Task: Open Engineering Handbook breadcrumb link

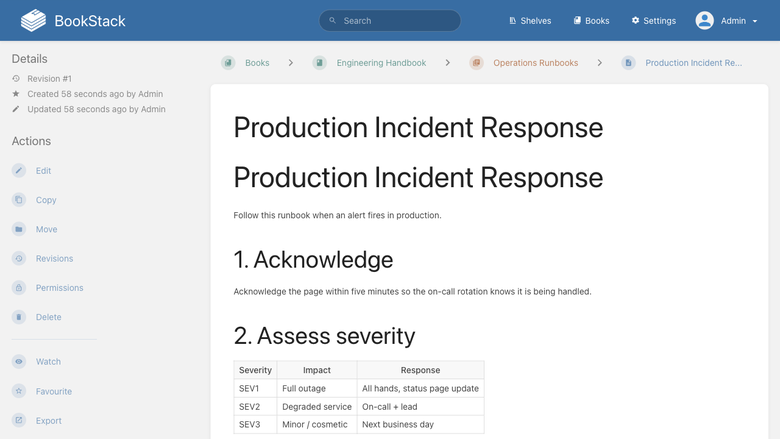Action: coord(381,63)
